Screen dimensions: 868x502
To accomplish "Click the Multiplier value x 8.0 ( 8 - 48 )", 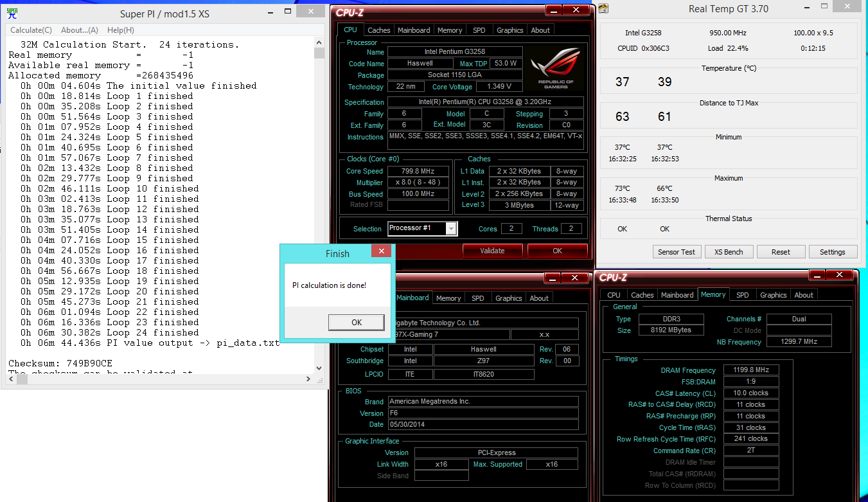I will (418, 183).
